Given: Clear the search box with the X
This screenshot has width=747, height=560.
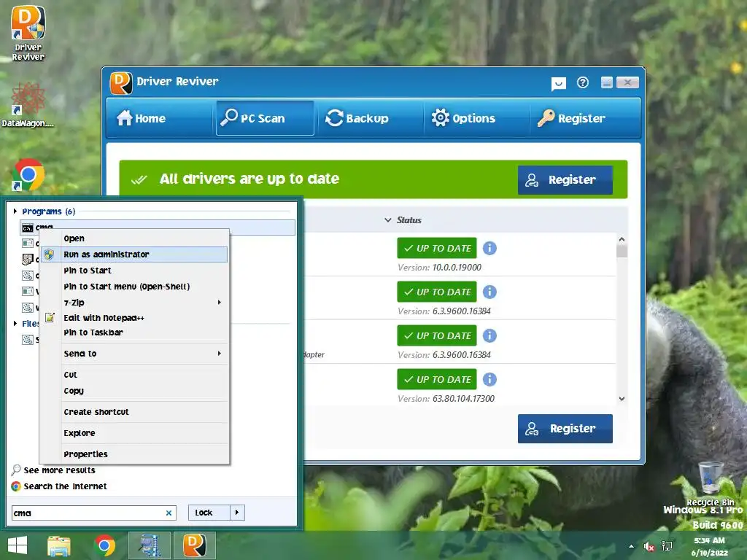Looking at the screenshot, I should pos(169,513).
